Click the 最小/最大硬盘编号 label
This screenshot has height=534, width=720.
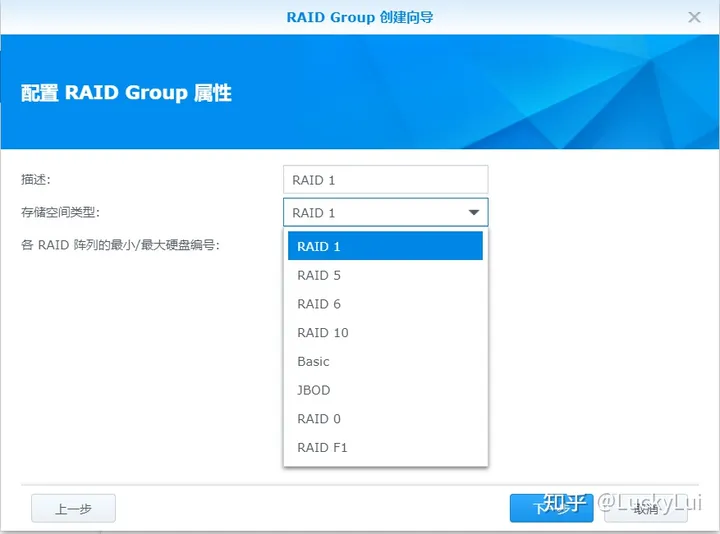tap(120, 244)
